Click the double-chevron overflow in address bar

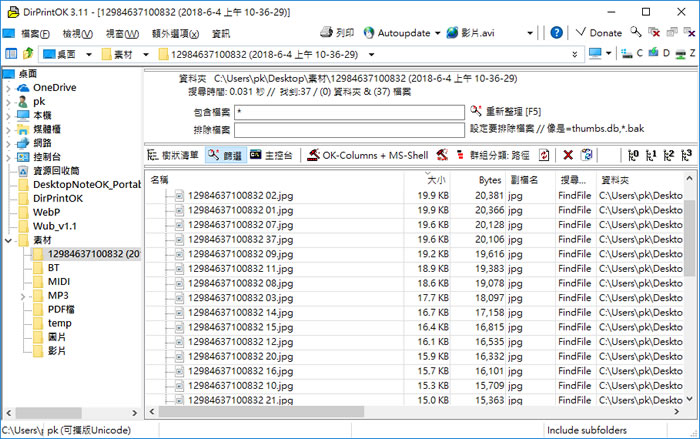tap(575, 54)
